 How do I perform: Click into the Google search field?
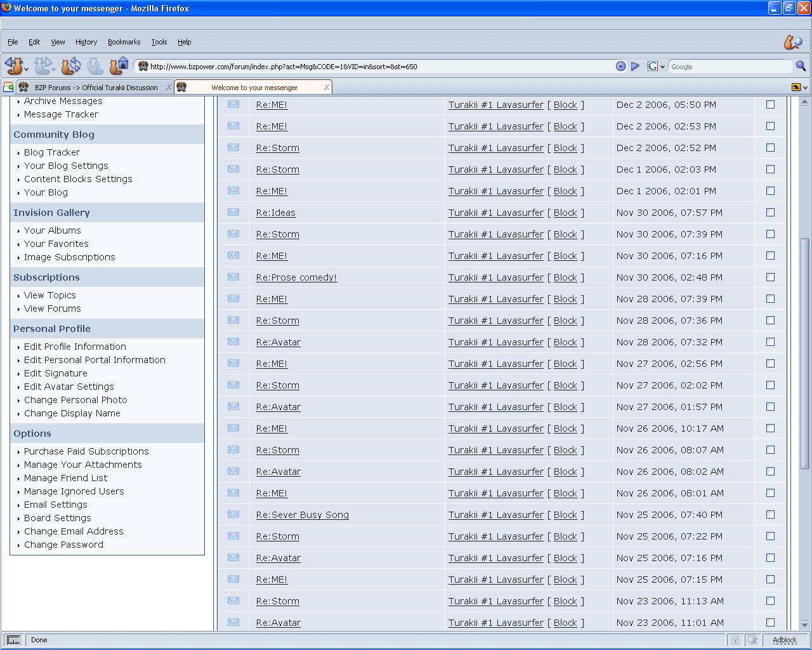[730, 67]
